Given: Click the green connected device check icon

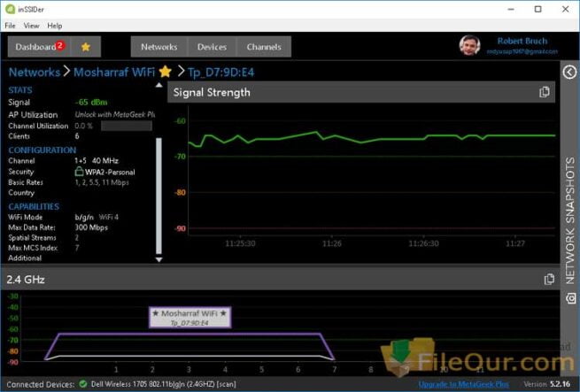Looking at the screenshot, I should click(x=83, y=384).
